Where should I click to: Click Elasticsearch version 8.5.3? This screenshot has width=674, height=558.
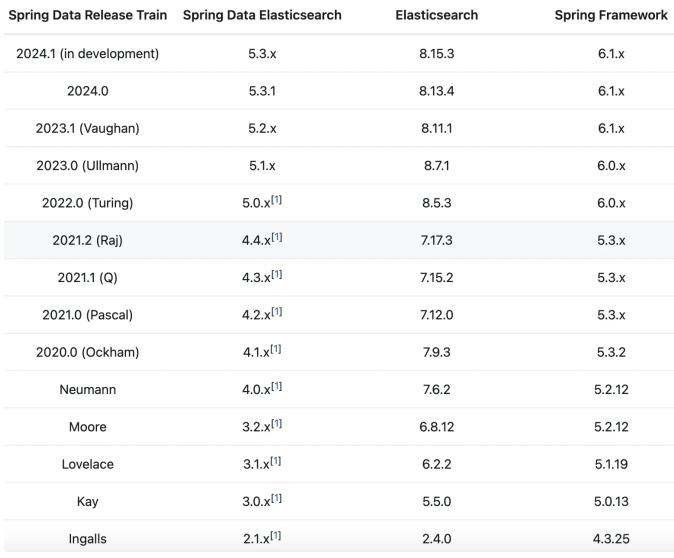[437, 203]
